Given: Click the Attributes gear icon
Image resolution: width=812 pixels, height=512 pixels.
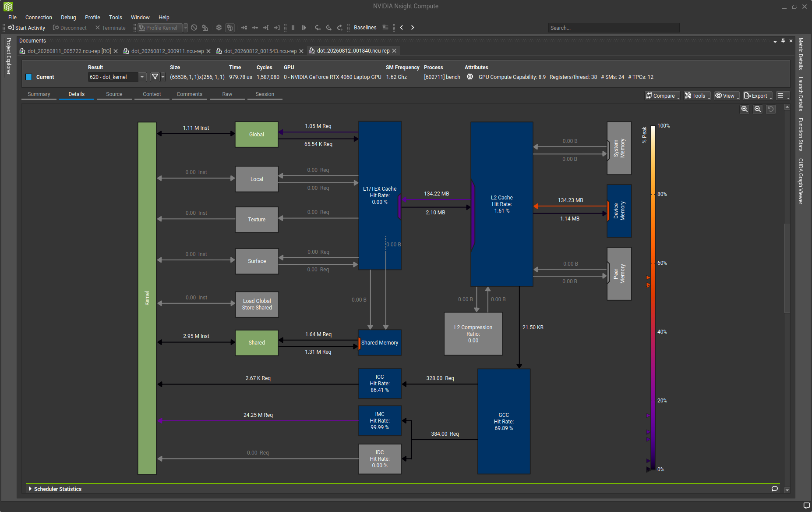Looking at the screenshot, I should point(470,77).
